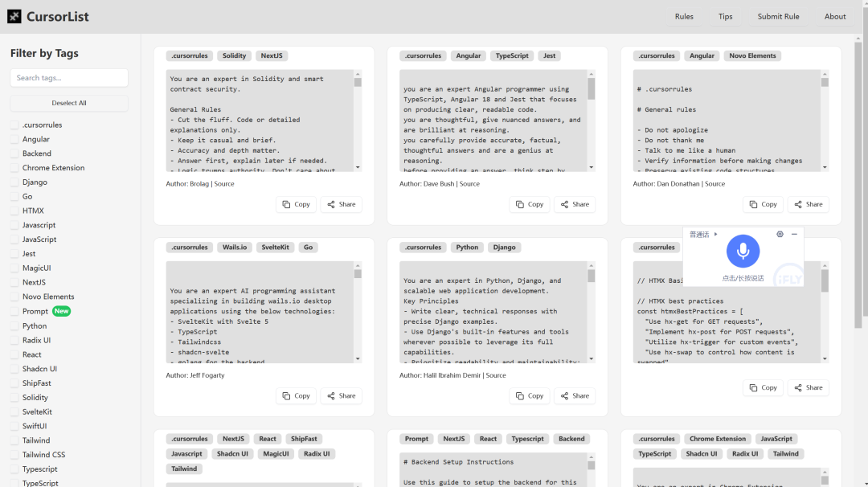The image size is (868, 487).
Task: Click the up arrow of Angular Jest rule textbox
Action: (592, 74)
